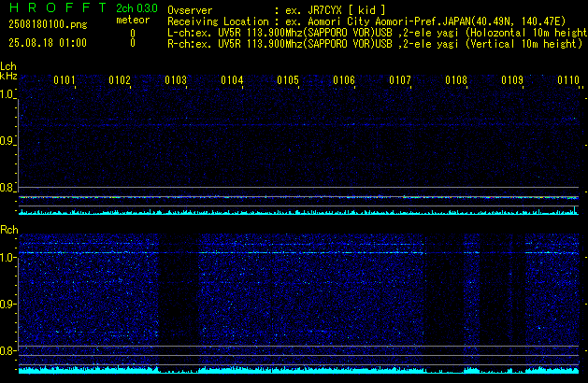Click the HROFFT title text
This screenshot has width=588, height=383.
[58, 7]
